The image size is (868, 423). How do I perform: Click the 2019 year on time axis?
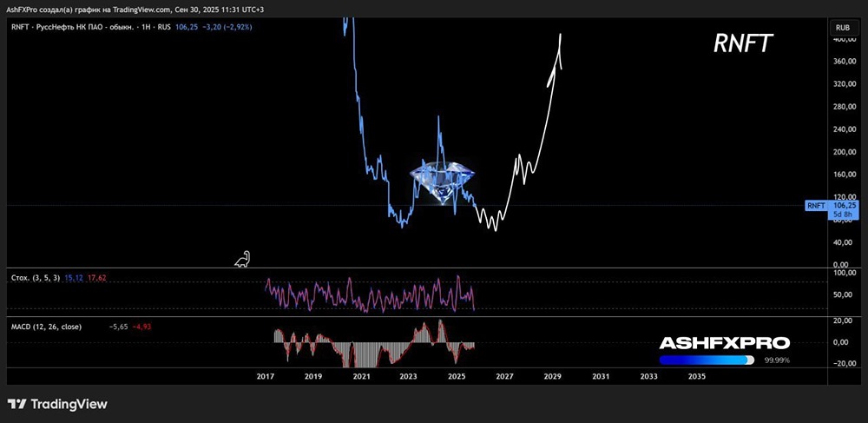click(312, 376)
